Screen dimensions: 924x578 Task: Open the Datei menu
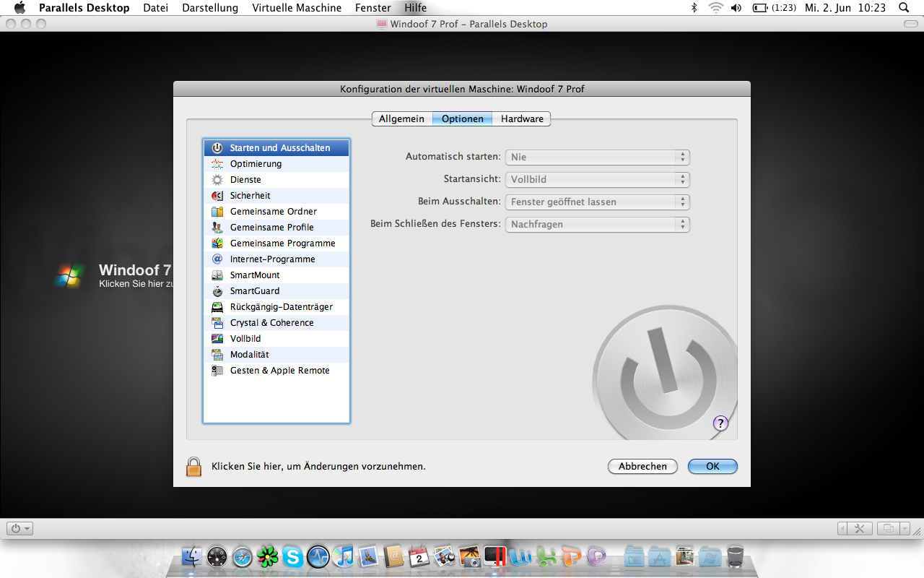(156, 8)
